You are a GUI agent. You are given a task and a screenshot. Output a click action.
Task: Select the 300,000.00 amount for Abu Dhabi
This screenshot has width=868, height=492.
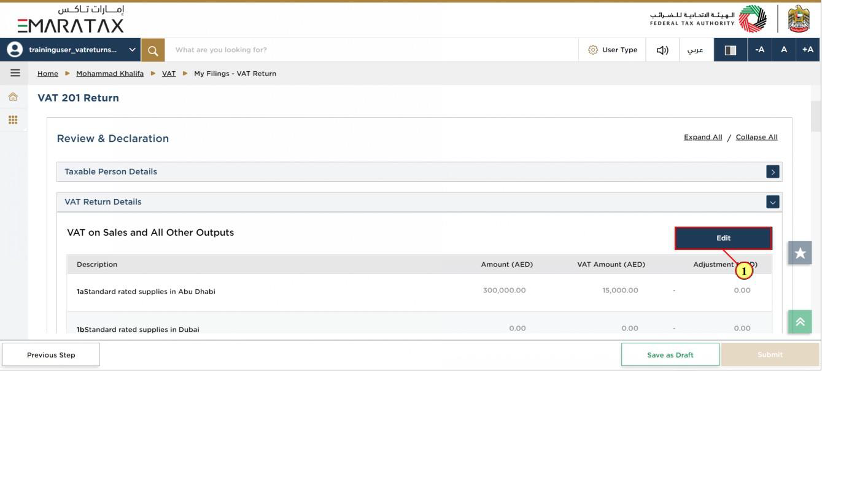pos(504,291)
